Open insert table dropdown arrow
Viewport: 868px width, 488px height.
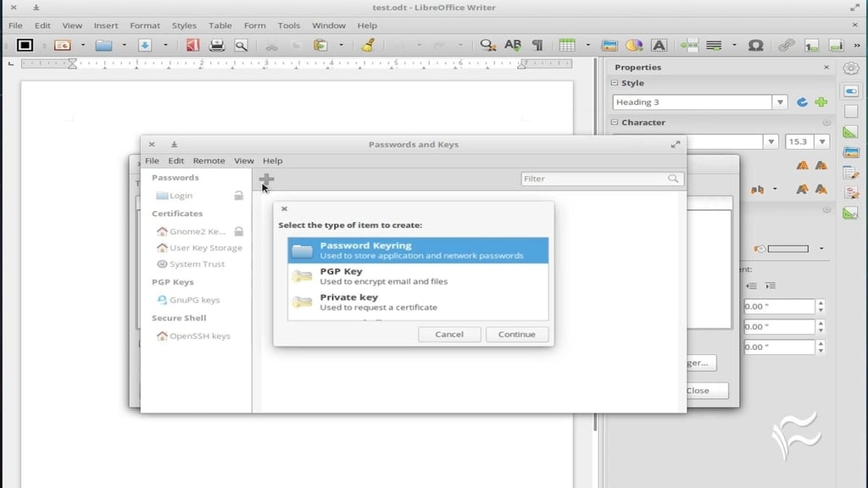pyautogui.click(x=588, y=46)
